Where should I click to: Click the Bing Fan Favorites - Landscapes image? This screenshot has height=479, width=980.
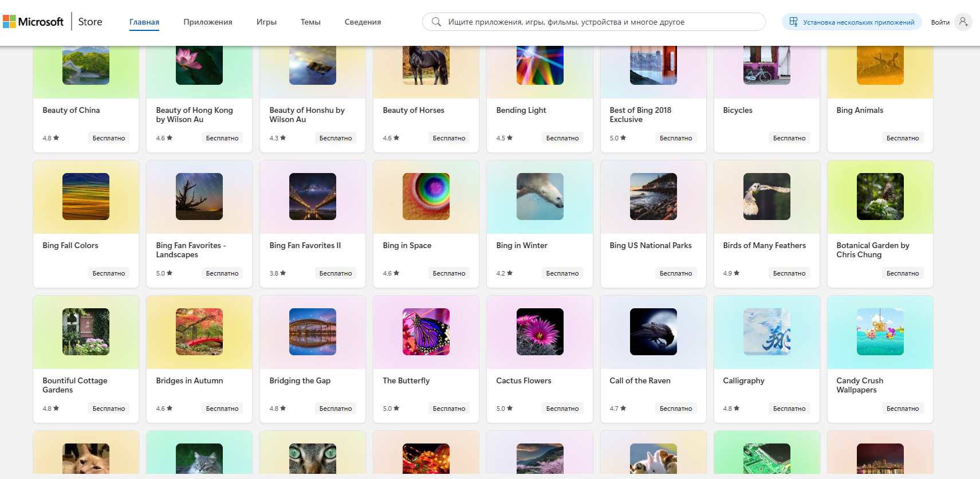point(199,197)
